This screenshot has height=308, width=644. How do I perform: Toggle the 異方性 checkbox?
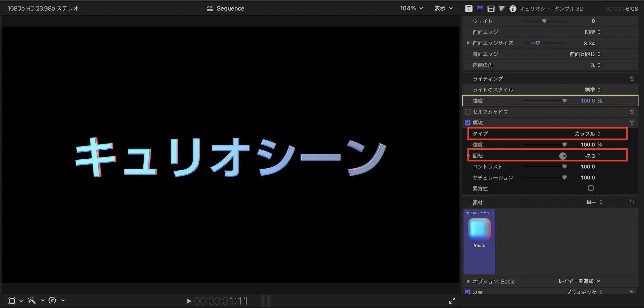591,188
